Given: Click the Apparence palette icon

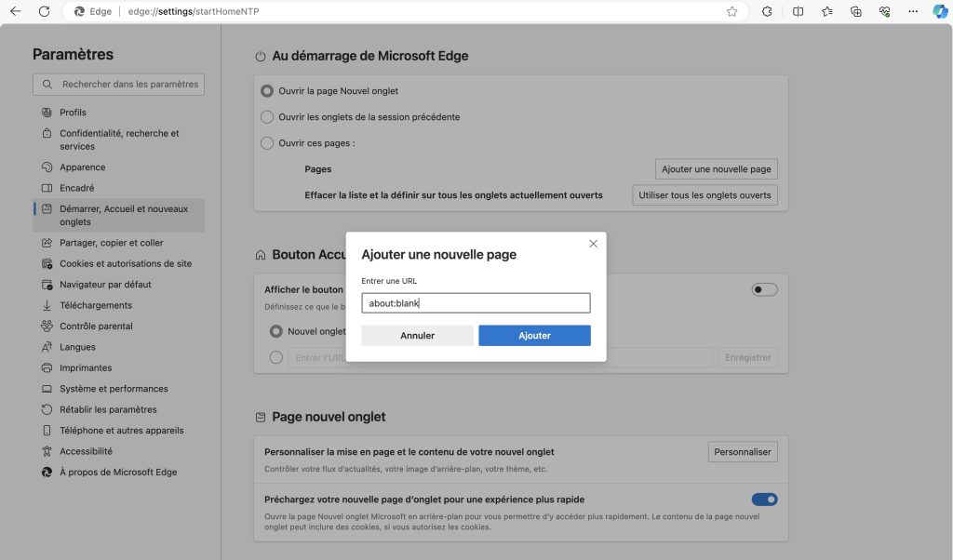Looking at the screenshot, I should point(47,167).
